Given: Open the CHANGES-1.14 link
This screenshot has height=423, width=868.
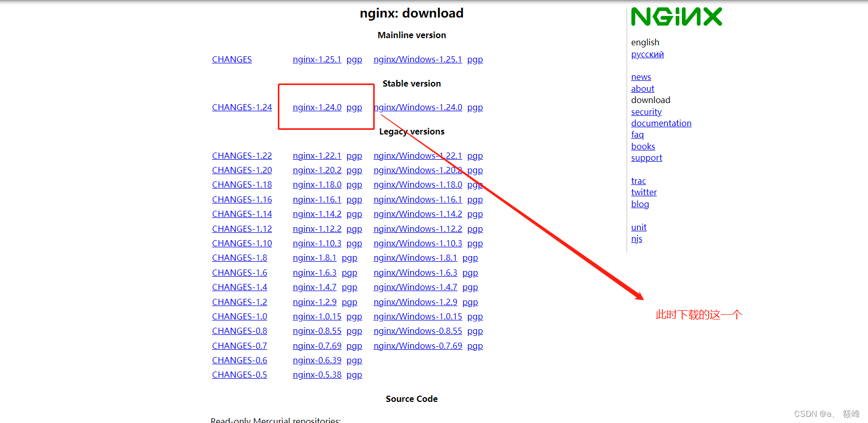Looking at the screenshot, I should [242, 214].
